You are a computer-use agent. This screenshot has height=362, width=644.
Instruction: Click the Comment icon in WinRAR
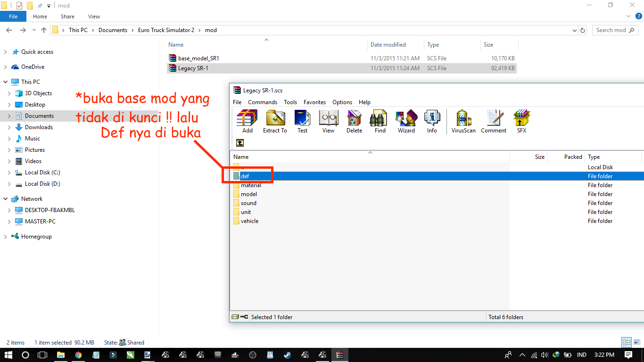click(494, 121)
